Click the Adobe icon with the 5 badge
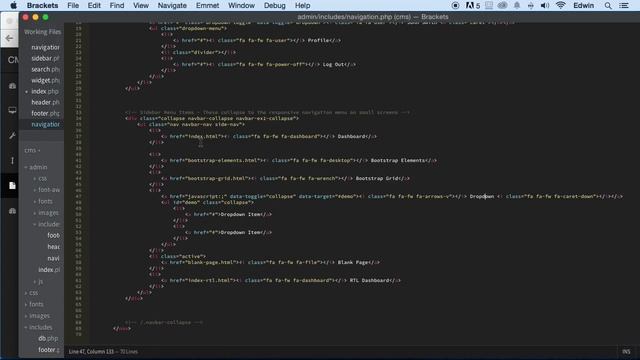 pos(473,5)
